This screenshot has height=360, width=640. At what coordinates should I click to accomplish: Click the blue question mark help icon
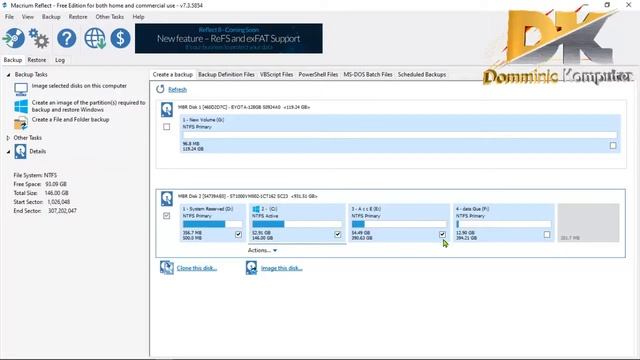tap(67, 38)
